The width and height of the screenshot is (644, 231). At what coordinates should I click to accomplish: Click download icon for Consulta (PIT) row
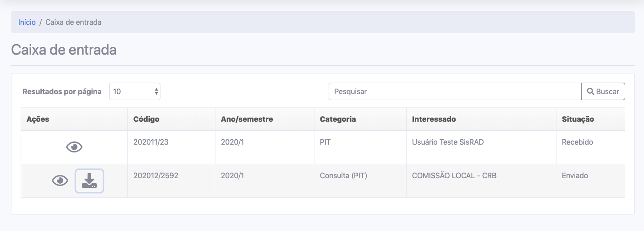click(x=89, y=181)
